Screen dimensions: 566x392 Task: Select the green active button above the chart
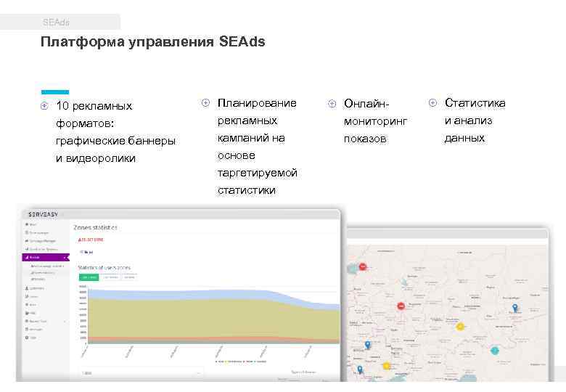tap(89, 277)
